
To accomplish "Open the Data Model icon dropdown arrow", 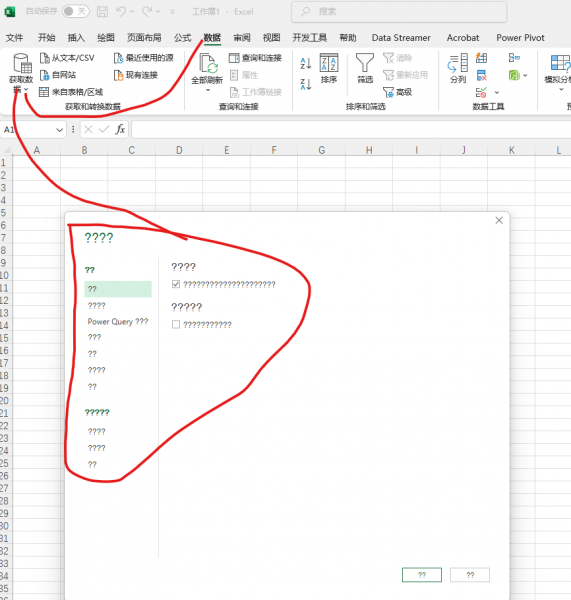I will pyautogui.click(x=525, y=76).
